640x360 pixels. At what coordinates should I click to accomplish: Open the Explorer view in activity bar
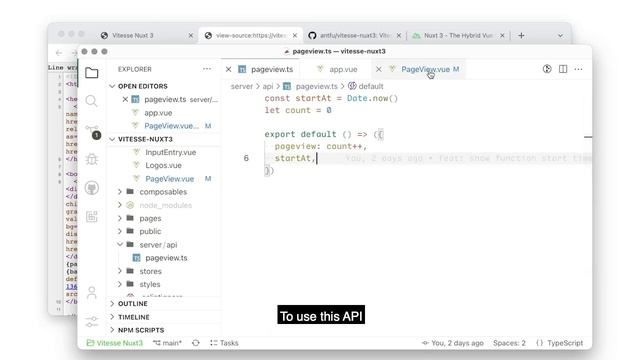[x=92, y=73]
